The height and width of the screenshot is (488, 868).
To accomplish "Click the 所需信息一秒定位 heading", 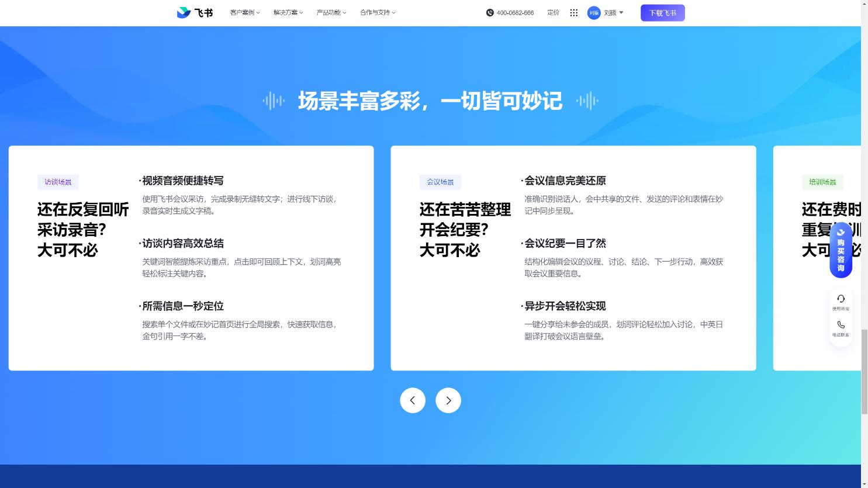I will [x=182, y=306].
